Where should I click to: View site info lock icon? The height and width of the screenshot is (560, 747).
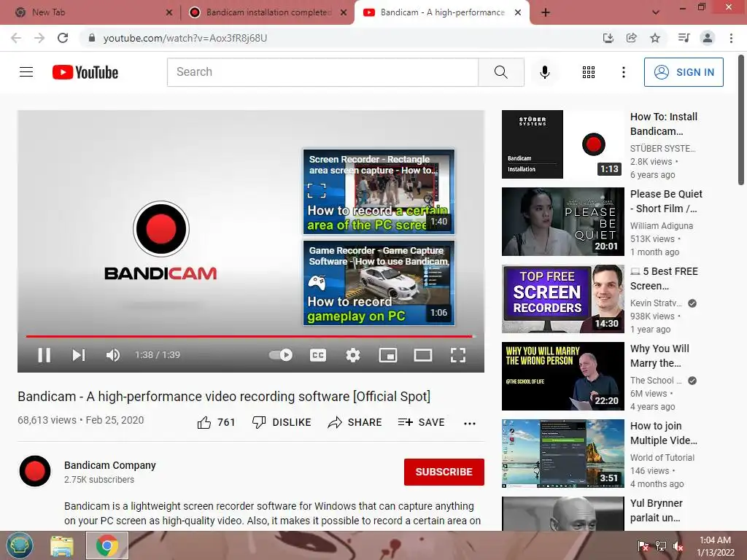(91, 38)
